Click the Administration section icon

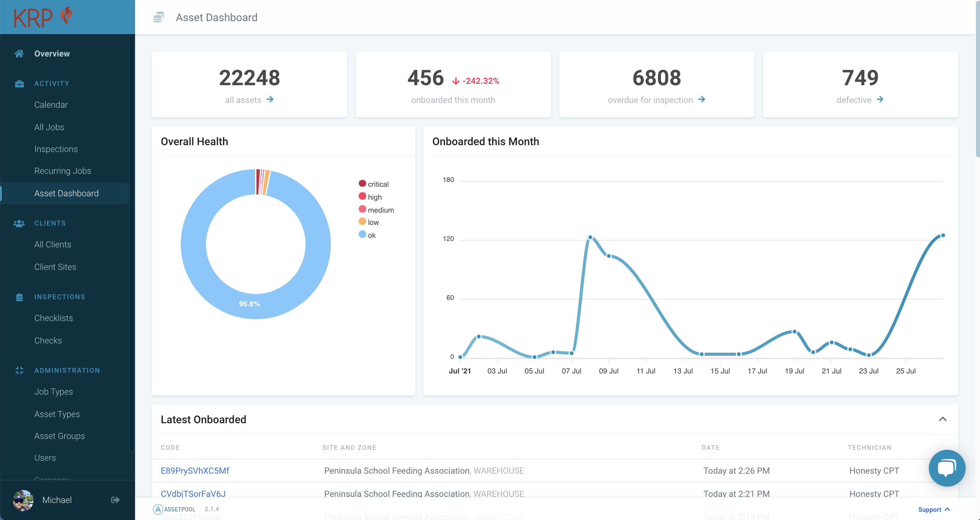click(x=19, y=371)
